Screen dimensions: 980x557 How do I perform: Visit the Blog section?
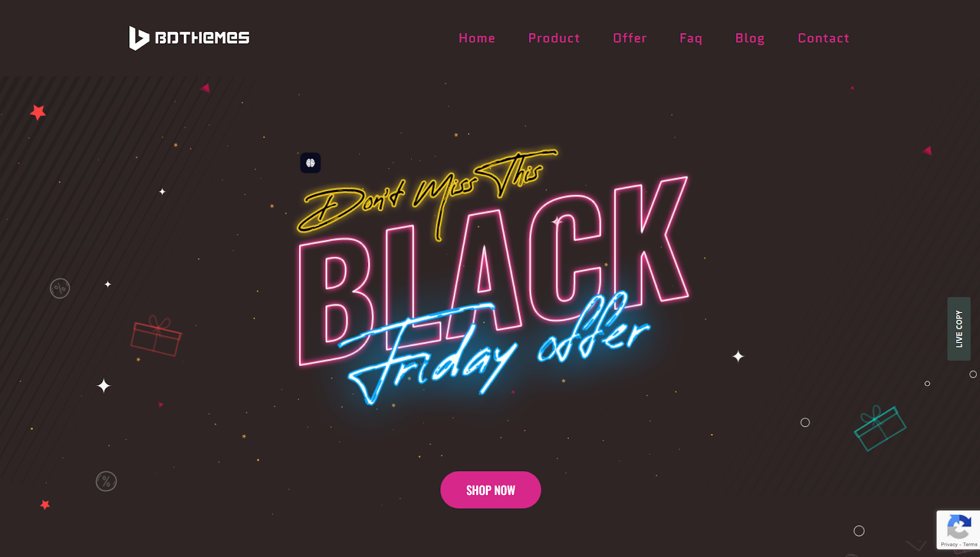click(x=750, y=39)
